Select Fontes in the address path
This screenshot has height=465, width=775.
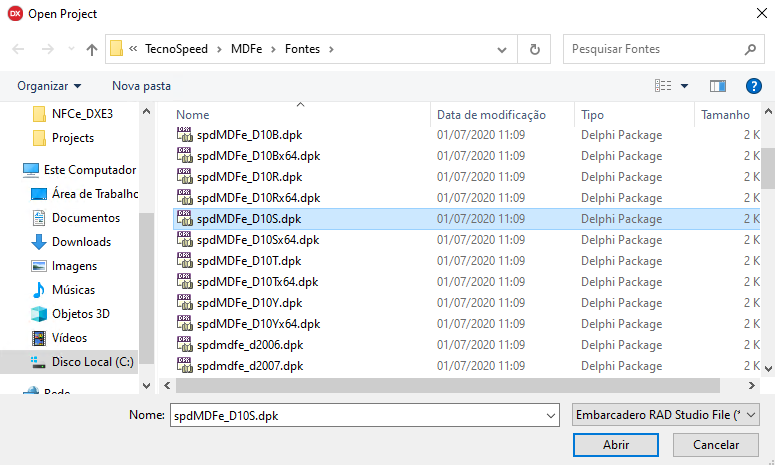point(302,49)
